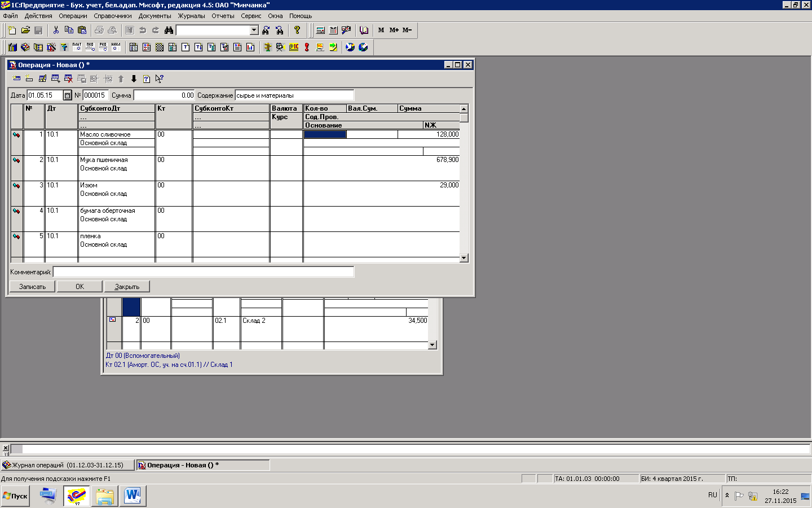Select the Мука пшеничная cell
The image size is (812, 508).
click(x=117, y=160)
